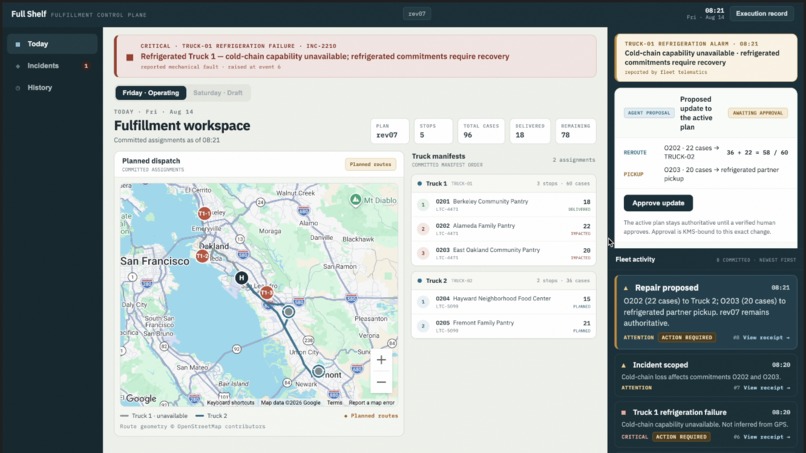This screenshot has height=453, width=806.
Task: Click the History circle icon in sidebar
Action: tap(18, 88)
